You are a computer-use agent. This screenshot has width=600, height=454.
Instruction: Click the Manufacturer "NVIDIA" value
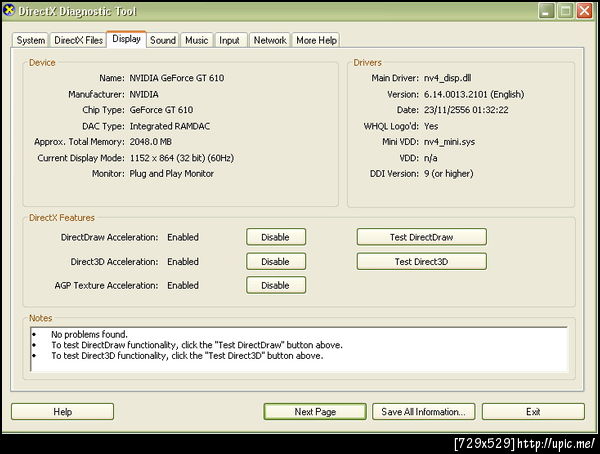coord(144,94)
